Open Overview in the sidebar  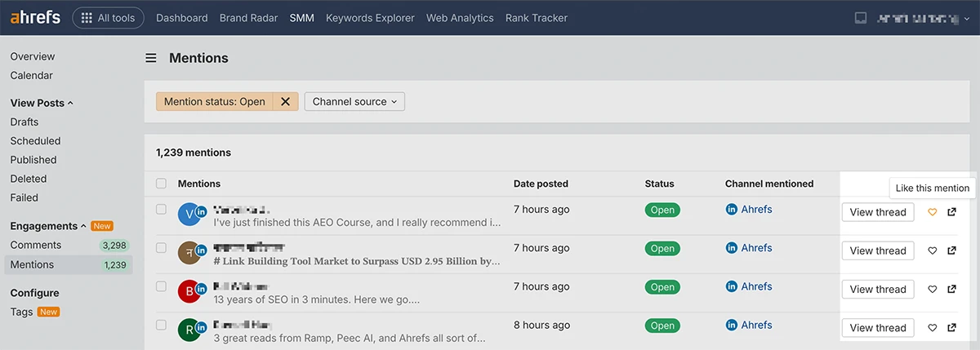point(33,56)
